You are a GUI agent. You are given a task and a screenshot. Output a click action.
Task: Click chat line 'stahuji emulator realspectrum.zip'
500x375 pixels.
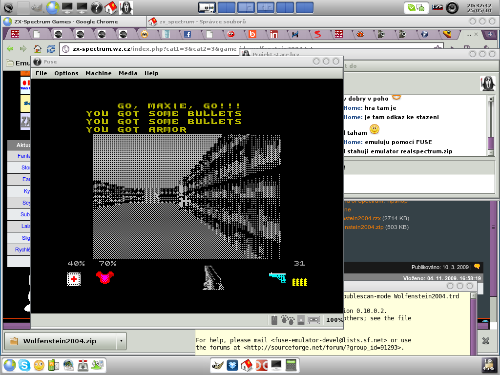click(x=399, y=151)
